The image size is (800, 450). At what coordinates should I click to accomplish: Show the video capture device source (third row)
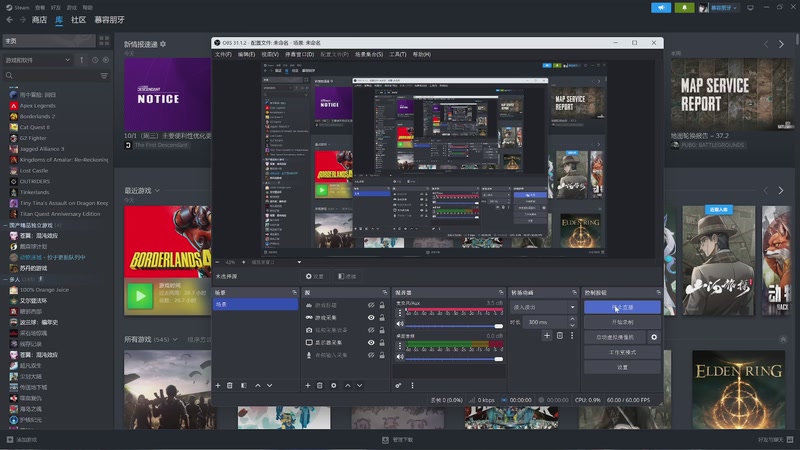[371, 330]
